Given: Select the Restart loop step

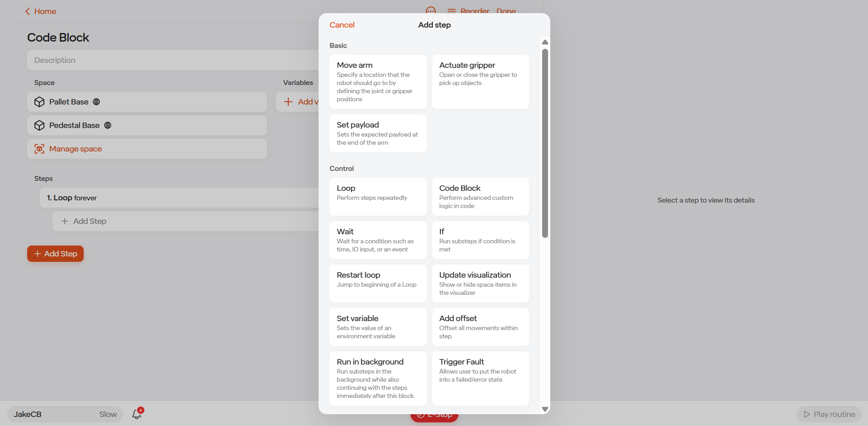Looking at the screenshot, I should pos(378,284).
